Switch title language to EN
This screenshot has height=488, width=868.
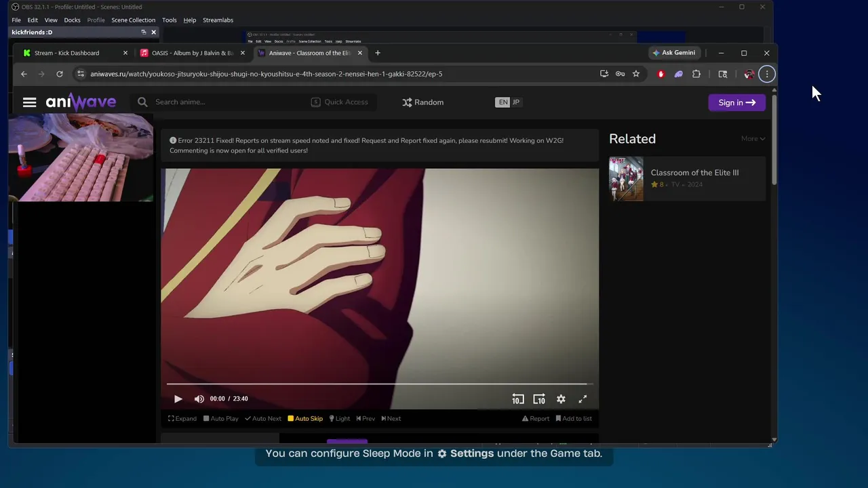(502, 102)
